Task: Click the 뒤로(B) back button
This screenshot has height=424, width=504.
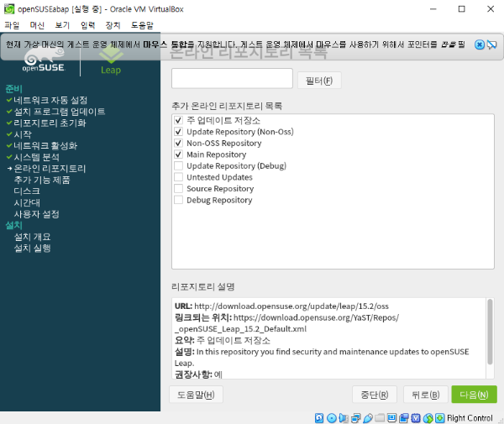Action: pyautogui.click(x=426, y=395)
